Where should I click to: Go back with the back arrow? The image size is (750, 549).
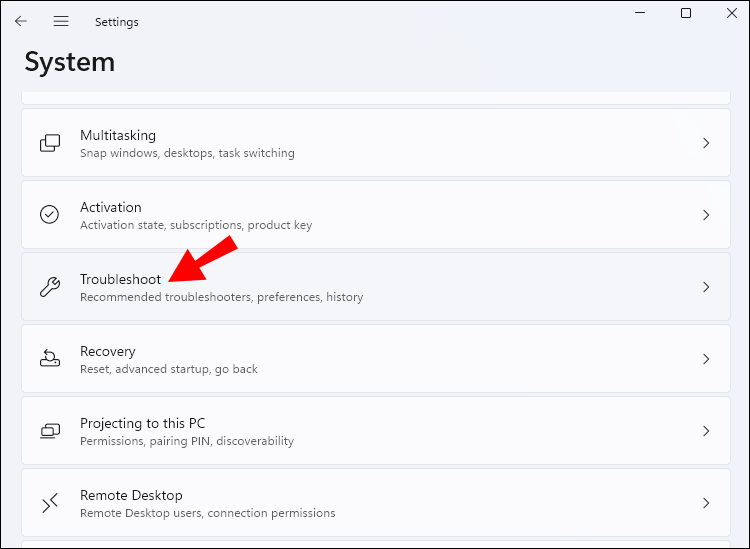[21, 21]
